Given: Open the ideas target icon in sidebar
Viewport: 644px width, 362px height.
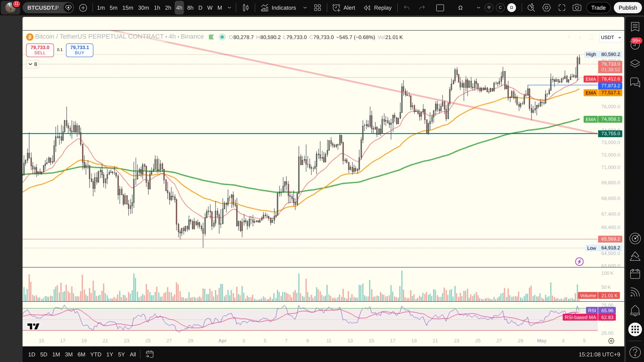Looking at the screenshot, I should [x=635, y=239].
